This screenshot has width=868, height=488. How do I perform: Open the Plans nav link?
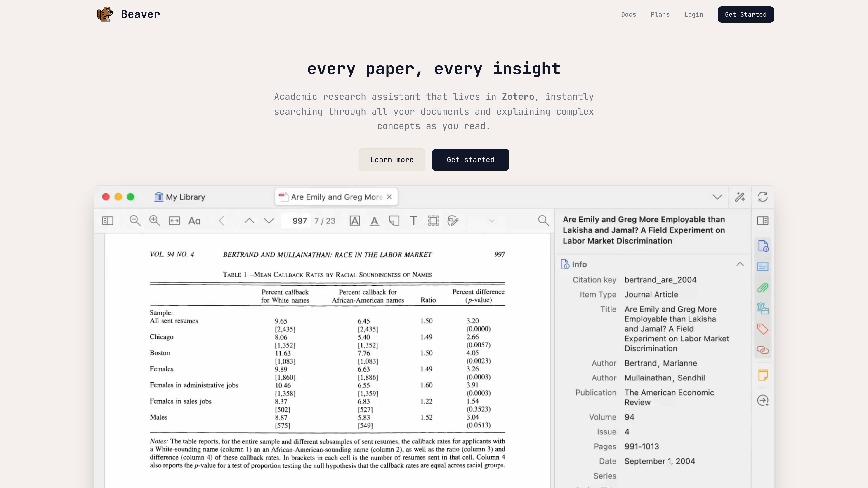coord(660,14)
